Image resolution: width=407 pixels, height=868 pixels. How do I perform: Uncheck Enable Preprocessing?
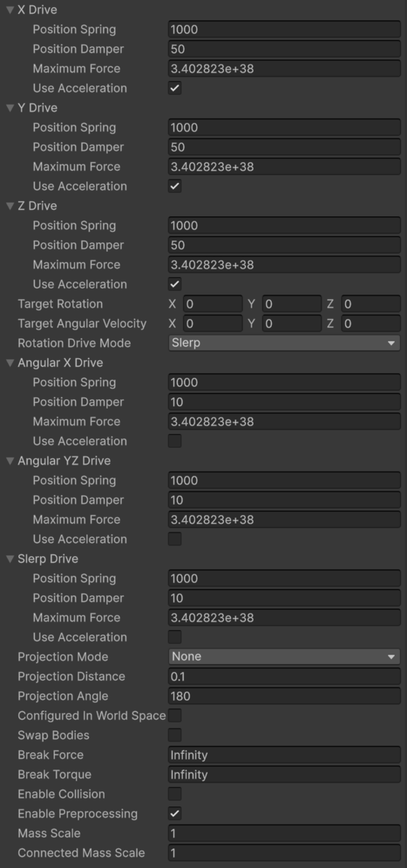(x=175, y=814)
